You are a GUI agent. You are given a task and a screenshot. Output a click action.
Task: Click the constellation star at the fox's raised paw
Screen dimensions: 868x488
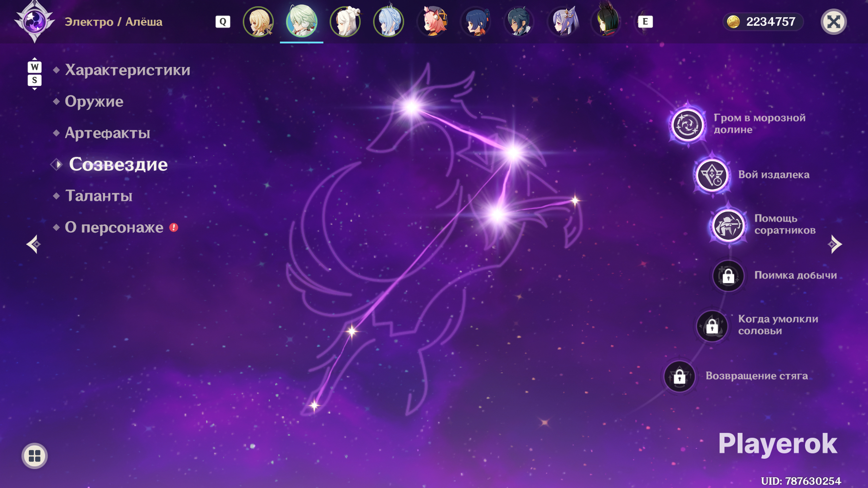coord(575,200)
